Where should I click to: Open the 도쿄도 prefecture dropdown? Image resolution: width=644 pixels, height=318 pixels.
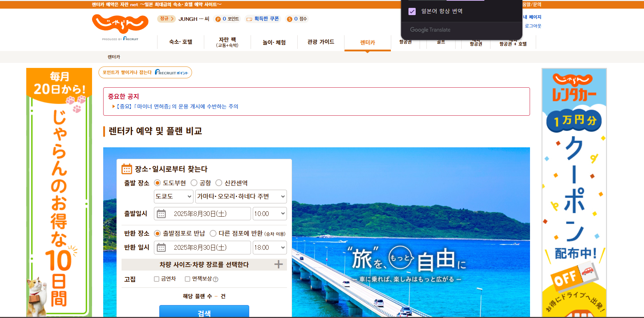174,197
